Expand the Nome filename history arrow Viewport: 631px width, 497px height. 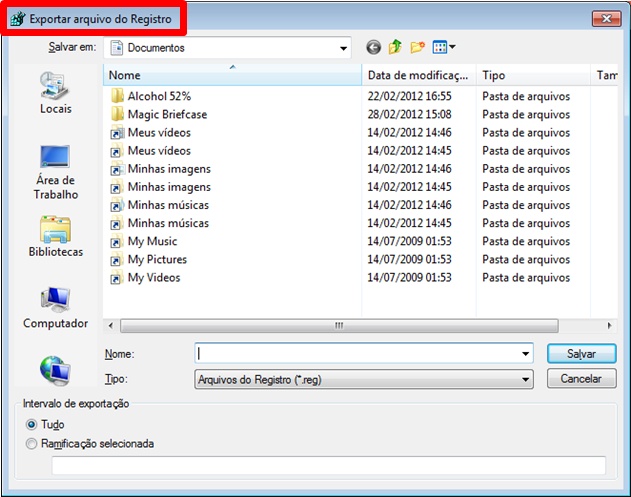[x=525, y=354]
